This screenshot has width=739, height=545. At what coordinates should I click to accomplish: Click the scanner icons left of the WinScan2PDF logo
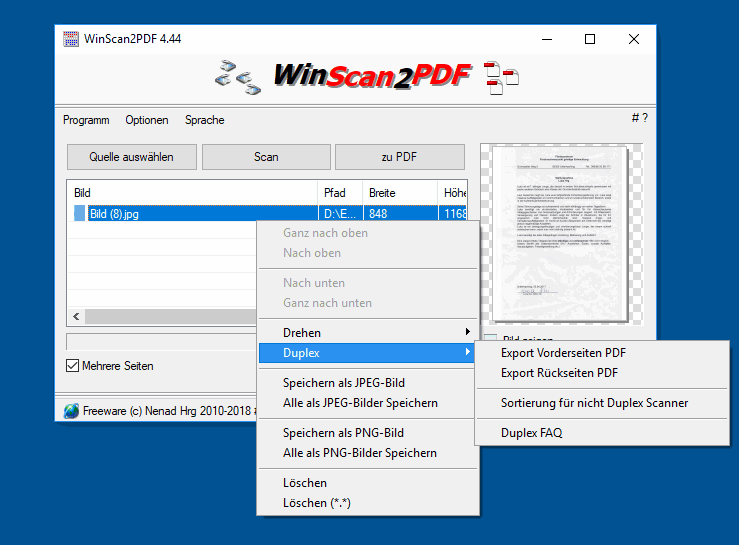(238, 77)
